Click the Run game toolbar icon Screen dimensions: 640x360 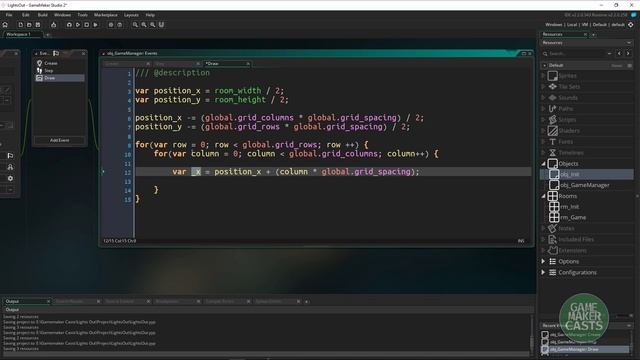click(x=78, y=25)
